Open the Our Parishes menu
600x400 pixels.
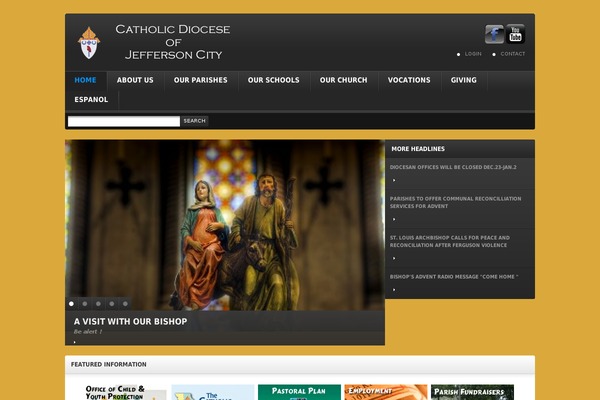click(201, 80)
